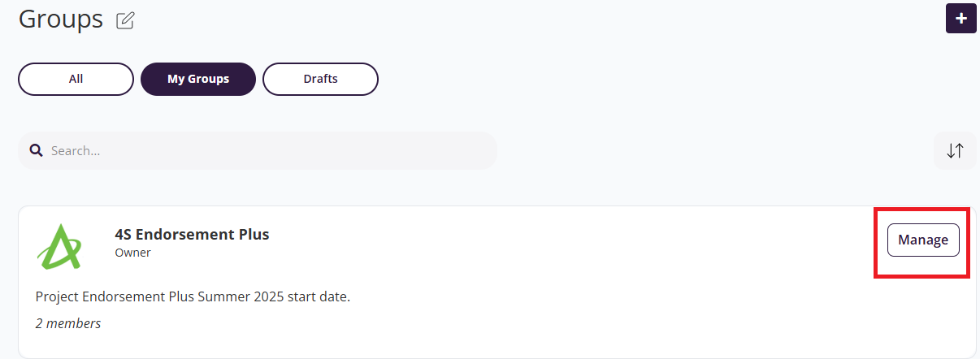980x359 pixels.
Task: Switch to the All tab
Action: tap(76, 80)
